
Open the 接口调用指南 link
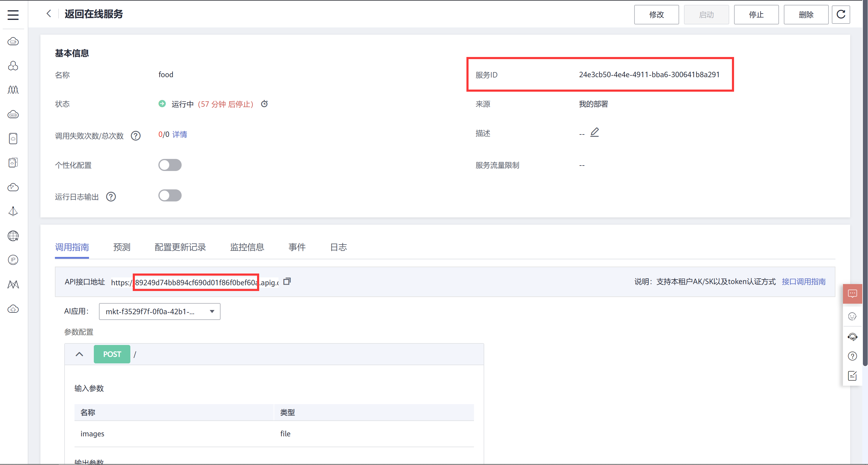pos(803,281)
